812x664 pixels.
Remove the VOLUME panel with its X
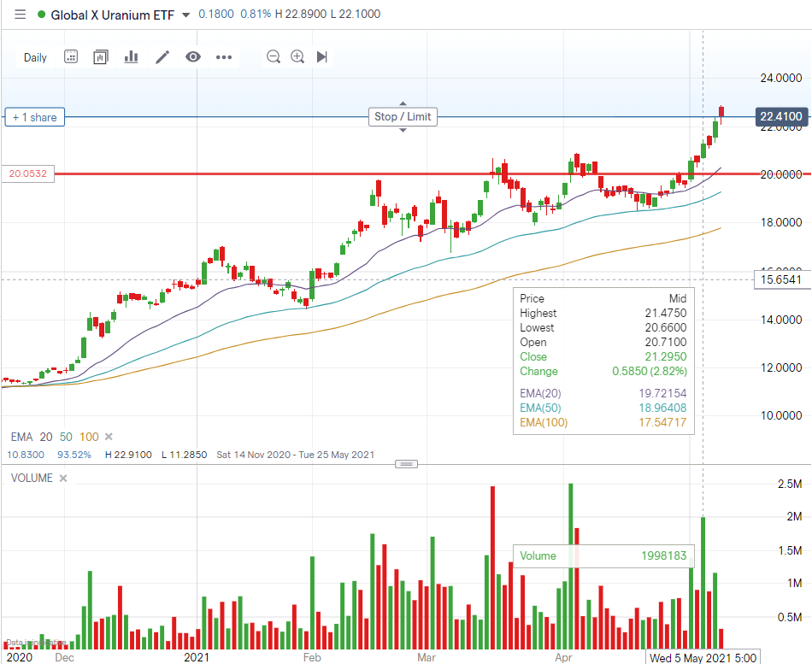[x=63, y=478]
